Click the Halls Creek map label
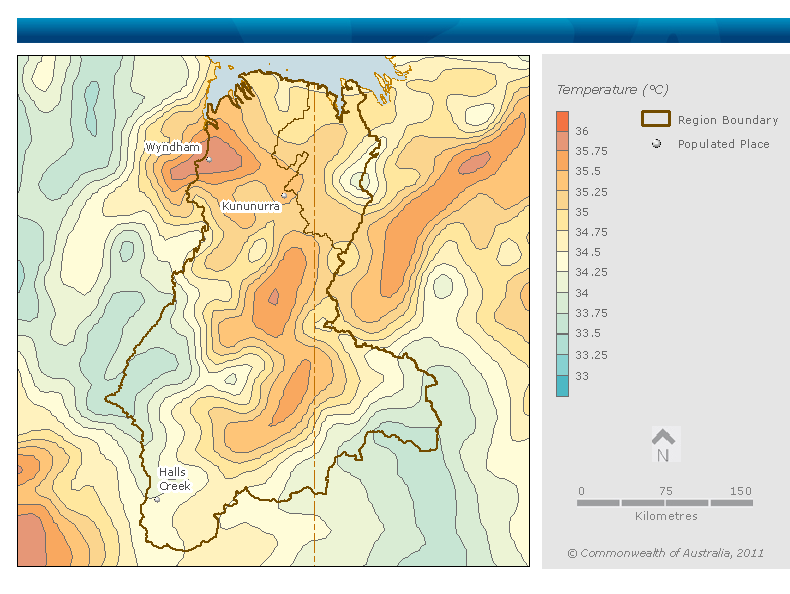Screen dimensions: 790x594 pos(174,479)
